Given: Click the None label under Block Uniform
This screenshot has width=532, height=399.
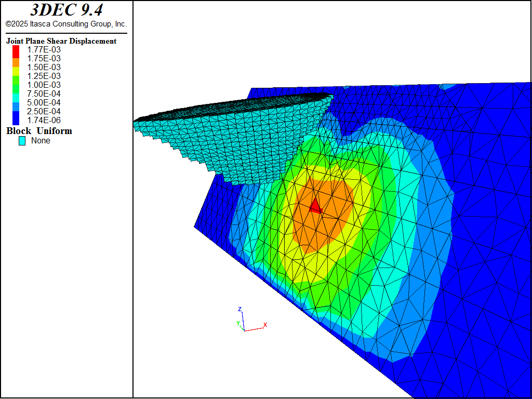Looking at the screenshot, I should [41, 141].
